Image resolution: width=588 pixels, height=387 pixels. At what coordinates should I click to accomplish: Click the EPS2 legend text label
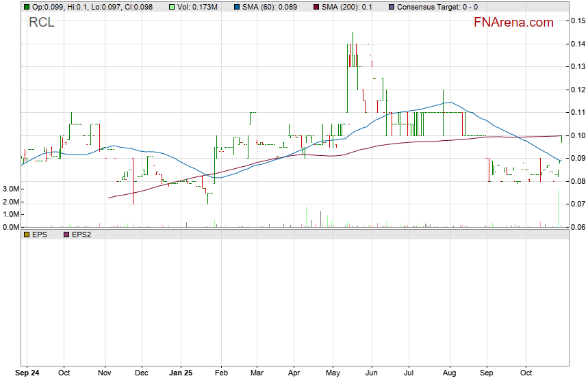click(81, 235)
